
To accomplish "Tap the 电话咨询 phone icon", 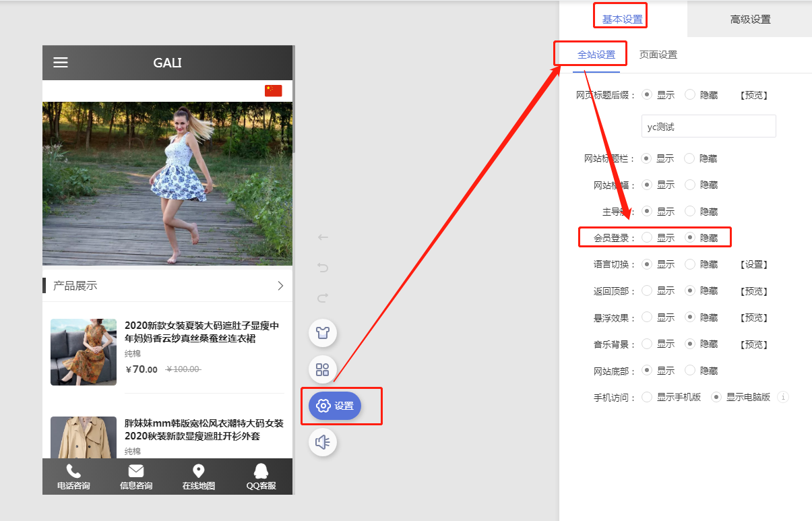I will pyautogui.click(x=73, y=472).
